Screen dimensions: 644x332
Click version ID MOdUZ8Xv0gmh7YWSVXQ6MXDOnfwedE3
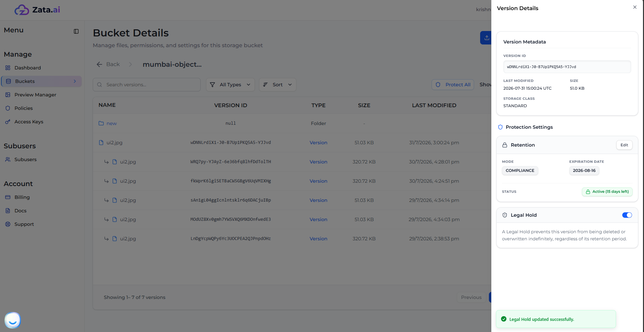[x=231, y=219]
